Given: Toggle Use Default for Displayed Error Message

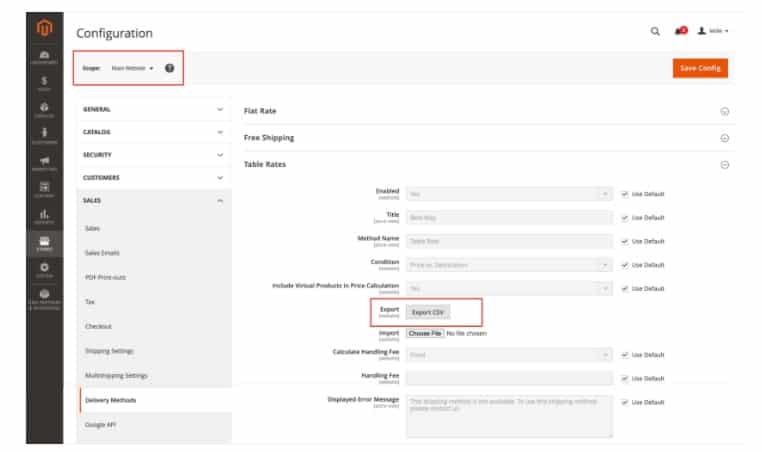Looking at the screenshot, I should tap(625, 402).
